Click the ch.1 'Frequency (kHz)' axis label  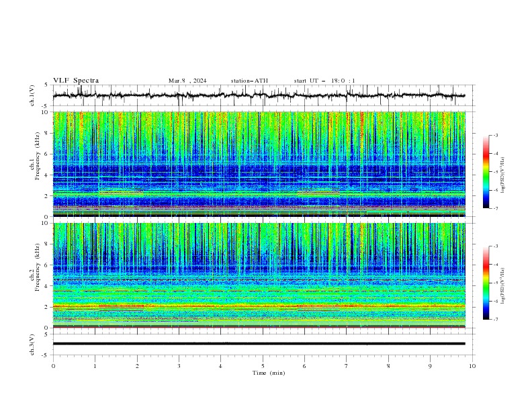coord(37,156)
